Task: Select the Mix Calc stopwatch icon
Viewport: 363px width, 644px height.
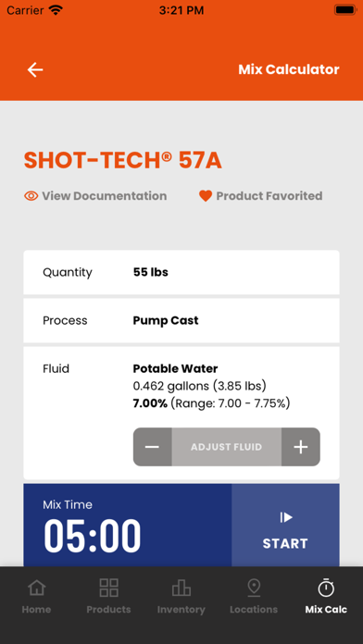Action: point(326,588)
